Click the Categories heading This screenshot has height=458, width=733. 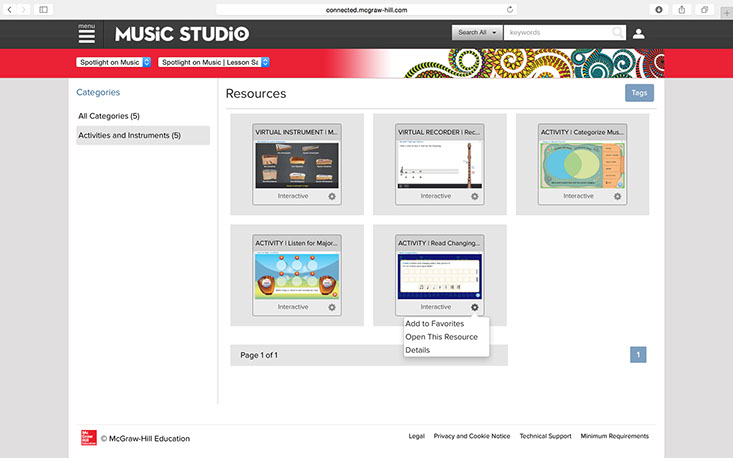click(x=98, y=92)
